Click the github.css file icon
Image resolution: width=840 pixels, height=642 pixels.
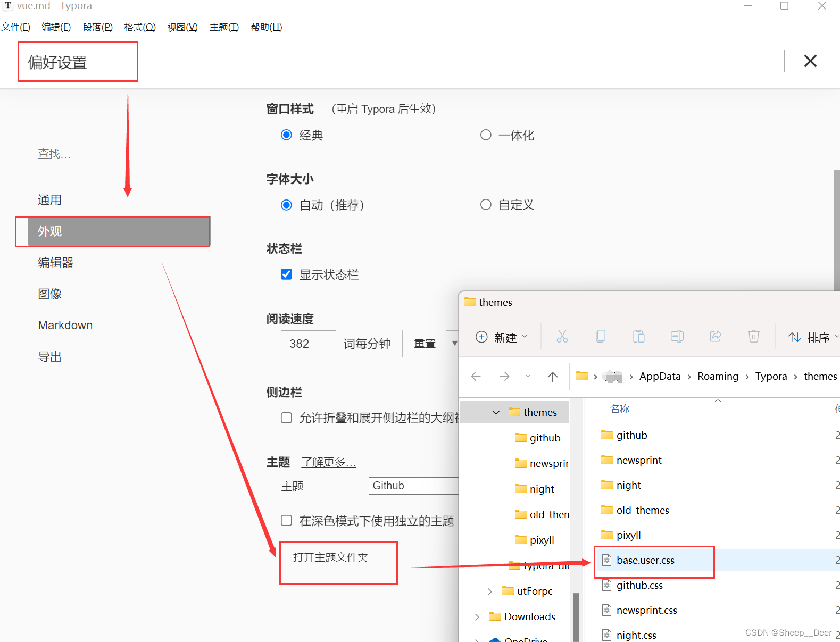click(x=606, y=585)
